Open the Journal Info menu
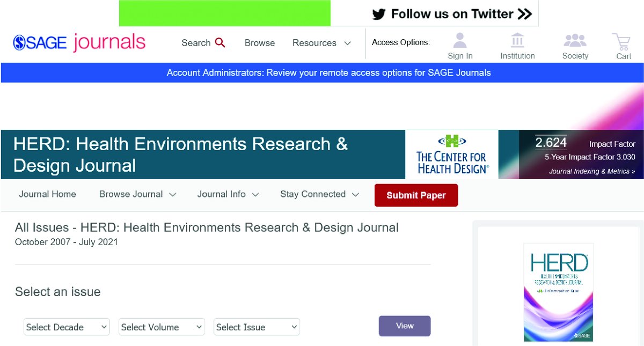 coord(227,194)
